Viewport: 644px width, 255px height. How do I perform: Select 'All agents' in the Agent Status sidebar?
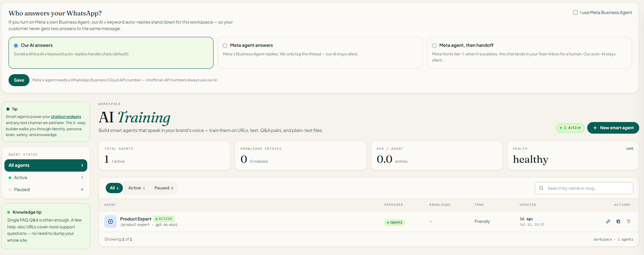[46, 165]
